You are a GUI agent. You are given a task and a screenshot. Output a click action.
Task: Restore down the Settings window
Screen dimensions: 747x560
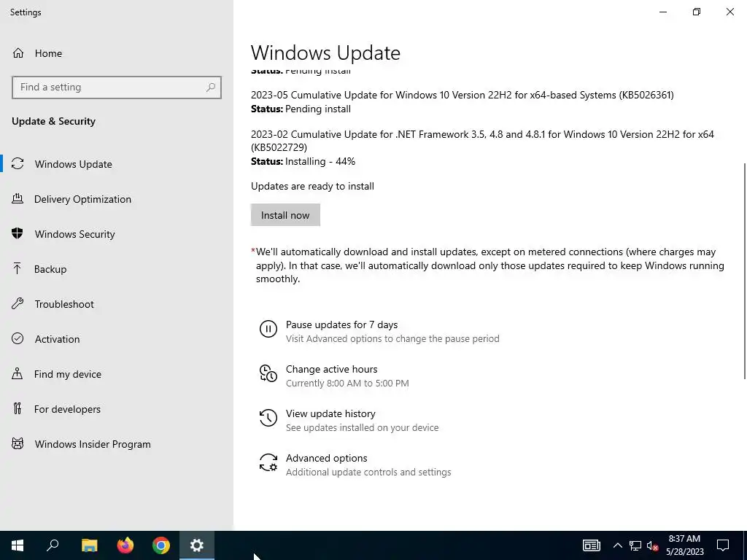click(697, 12)
